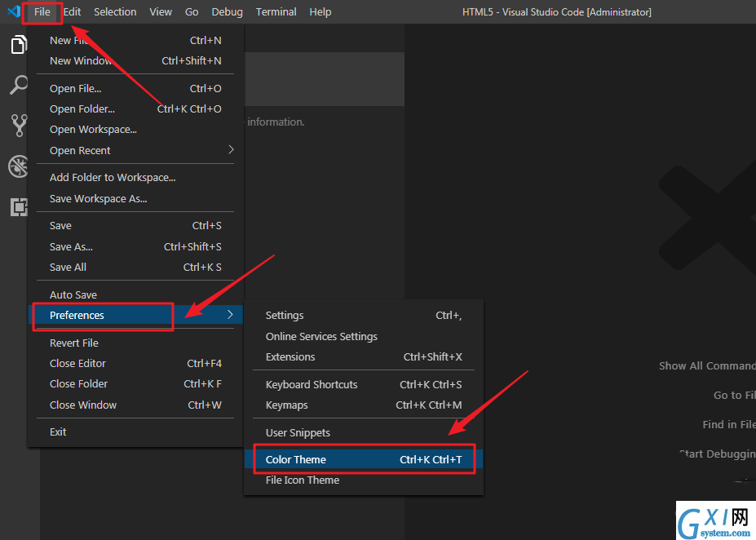
Task: Toggle Auto Save option
Action: [135, 294]
